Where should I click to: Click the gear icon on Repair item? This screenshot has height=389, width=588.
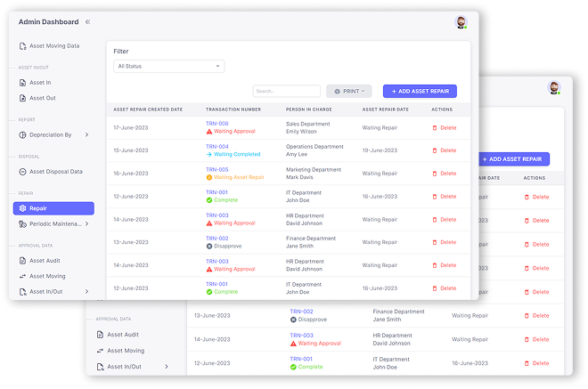click(x=22, y=208)
